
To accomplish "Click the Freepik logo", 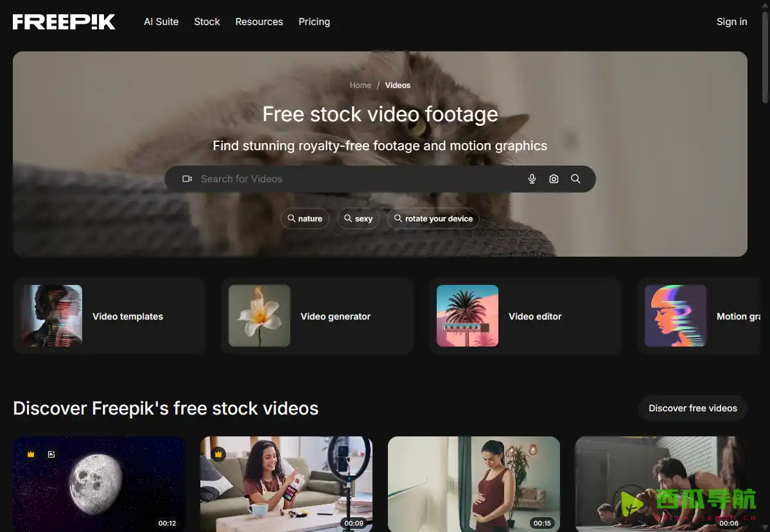I will coord(64,22).
